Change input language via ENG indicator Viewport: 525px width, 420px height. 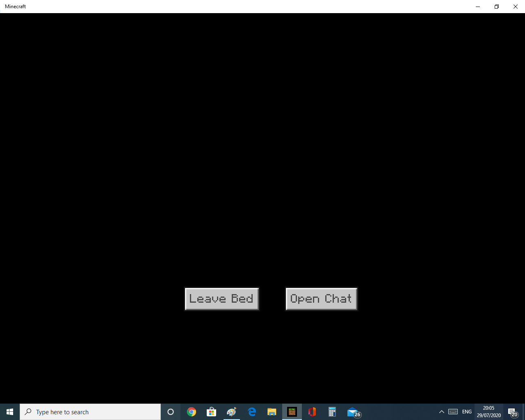pyautogui.click(x=467, y=412)
